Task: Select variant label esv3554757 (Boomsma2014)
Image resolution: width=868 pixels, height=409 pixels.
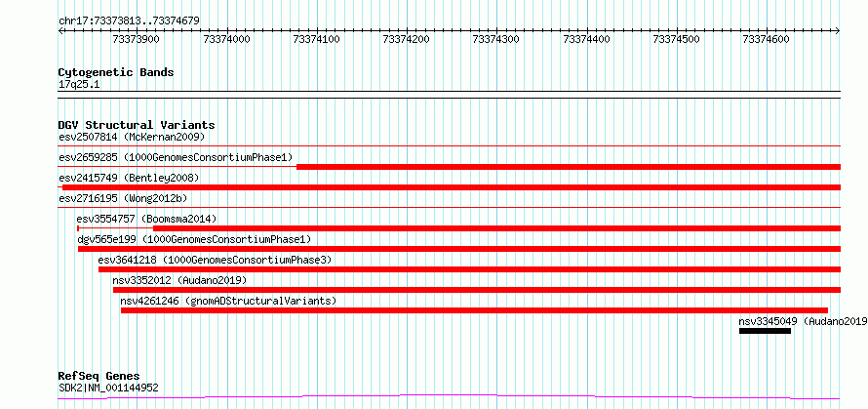Action: click(x=146, y=219)
